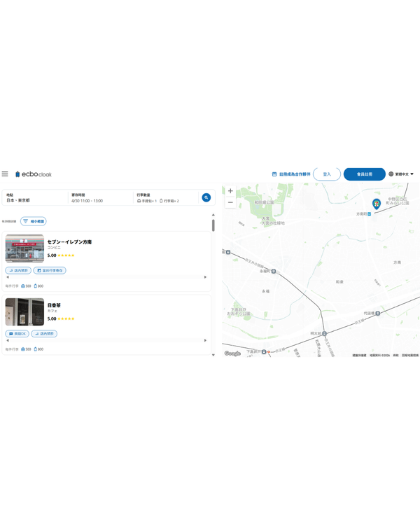Click the 下高井戸 station icon on map
This screenshot has width=420, height=525.
264,351
